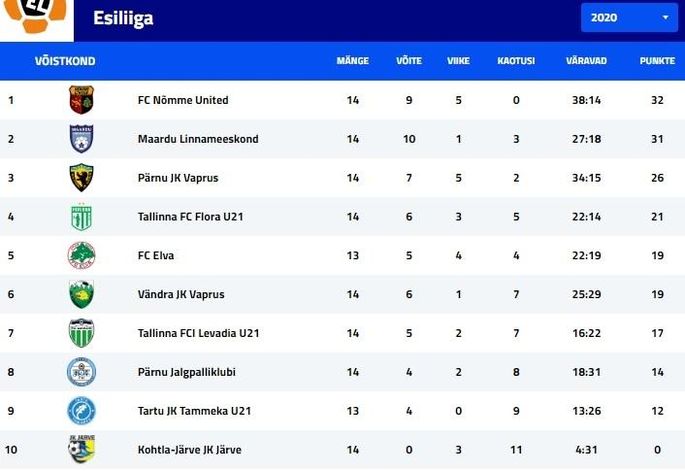Click the arrow on the season selector

[x=665, y=17]
